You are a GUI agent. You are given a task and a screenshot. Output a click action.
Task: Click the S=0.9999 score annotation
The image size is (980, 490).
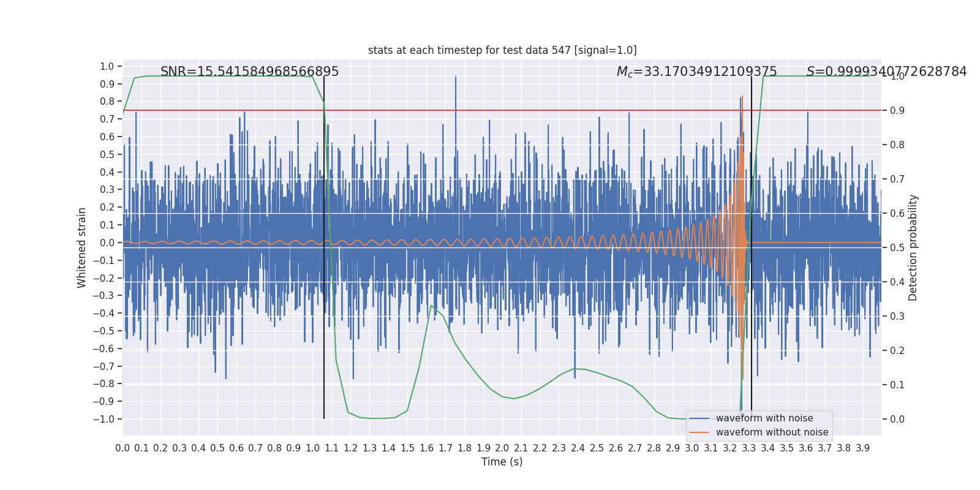[886, 72]
